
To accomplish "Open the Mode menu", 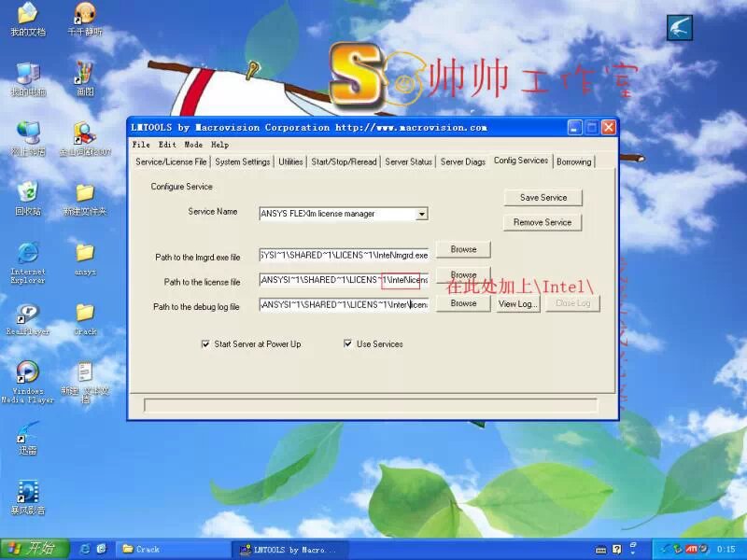I will (x=193, y=145).
